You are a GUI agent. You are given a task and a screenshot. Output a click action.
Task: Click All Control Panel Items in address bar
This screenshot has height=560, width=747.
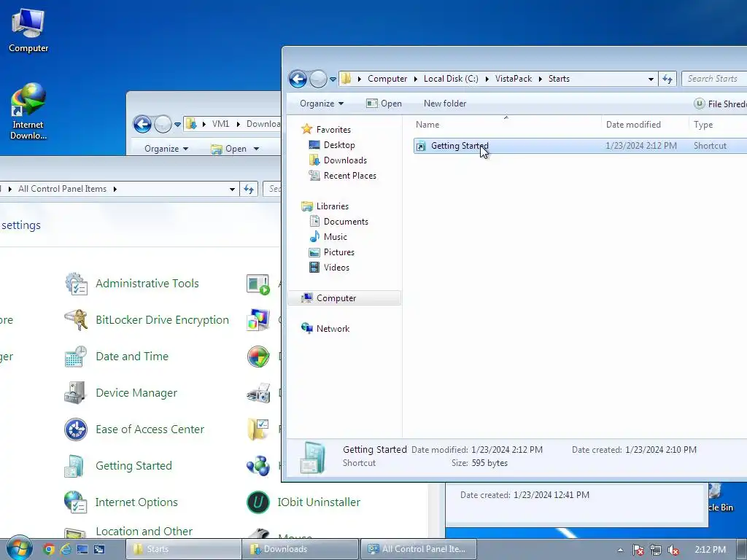click(63, 189)
